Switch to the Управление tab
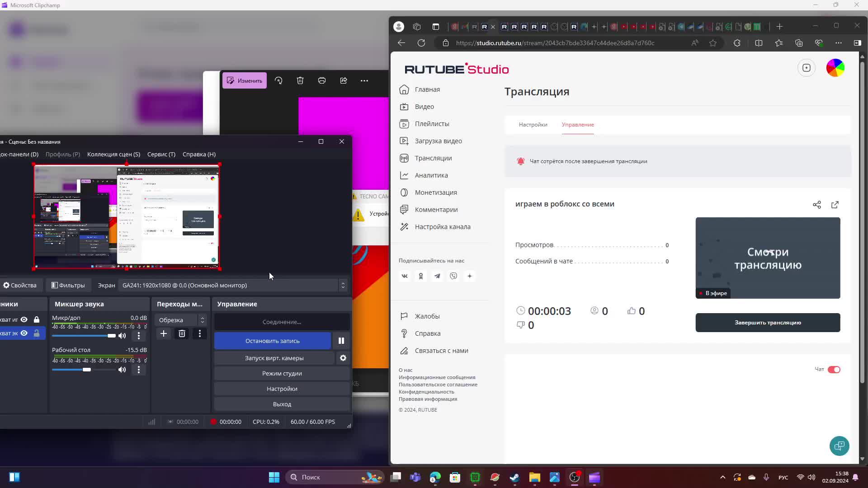Screen dimensions: 868x488 [578, 125]
